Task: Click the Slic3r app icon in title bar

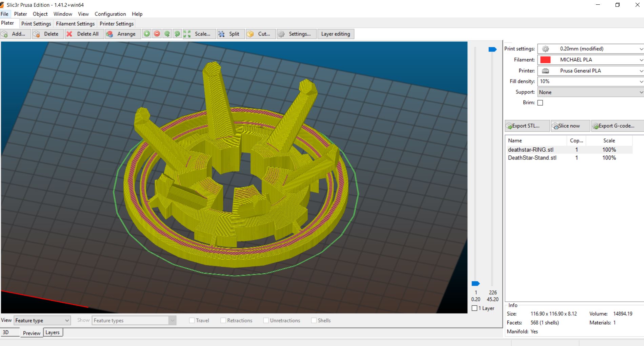Action: (x=2, y=5)
